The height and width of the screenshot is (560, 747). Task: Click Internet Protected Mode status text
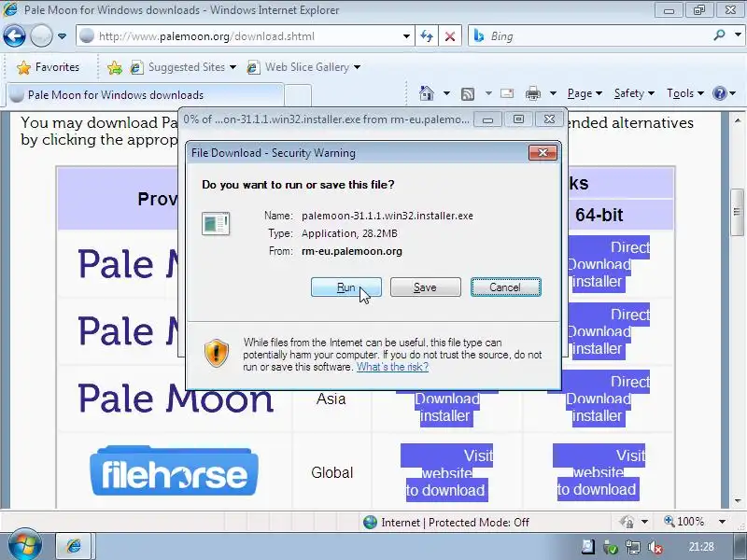pyautogui.click(x=455, y=523)
